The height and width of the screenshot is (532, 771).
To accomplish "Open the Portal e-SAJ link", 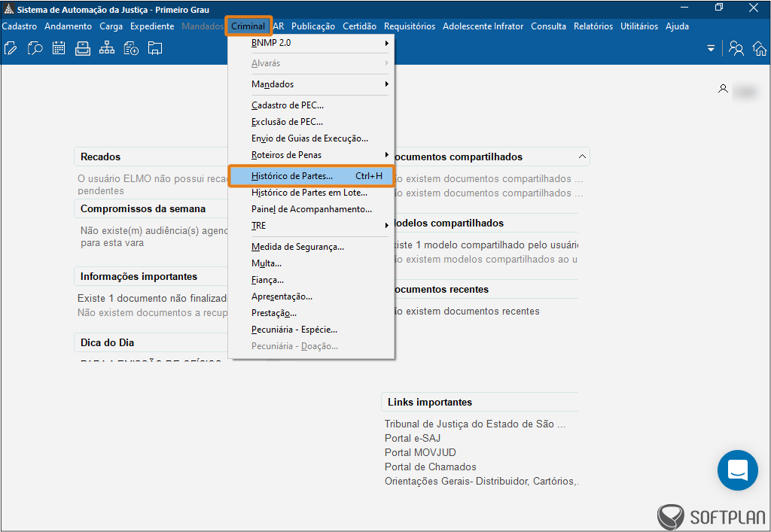I will pos(413,438).
